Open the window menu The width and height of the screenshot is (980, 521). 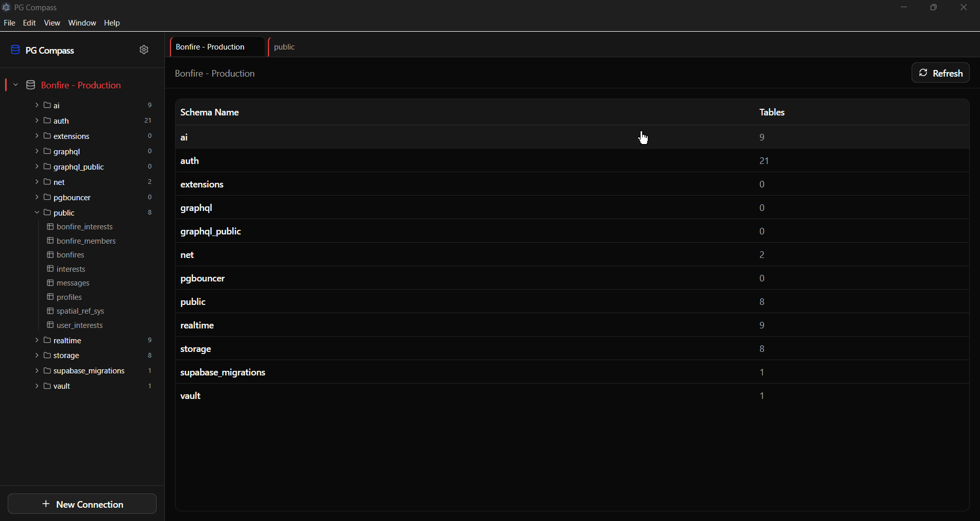[82, 23]
